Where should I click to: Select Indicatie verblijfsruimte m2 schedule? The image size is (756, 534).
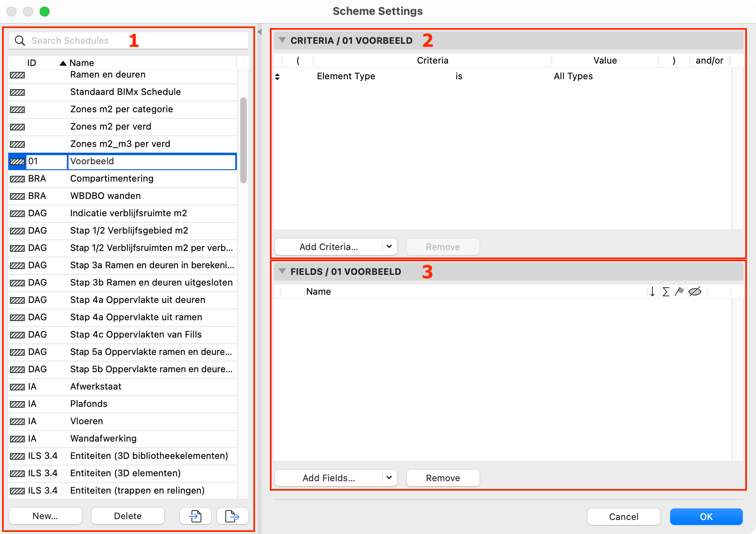(123, 213)
